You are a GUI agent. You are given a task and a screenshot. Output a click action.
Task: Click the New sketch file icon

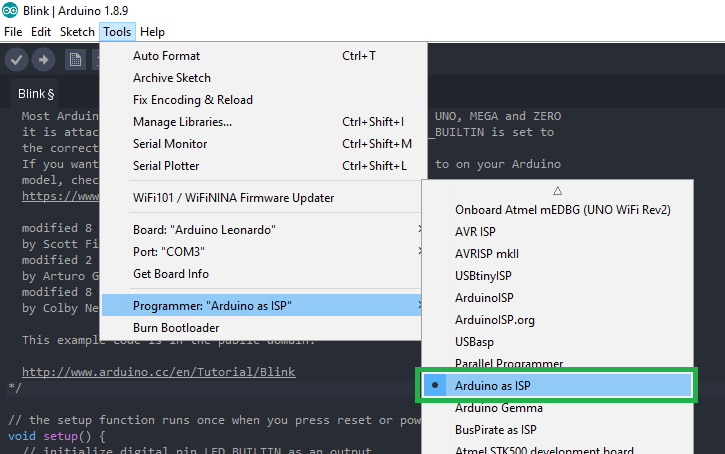[x=75, y=60]
